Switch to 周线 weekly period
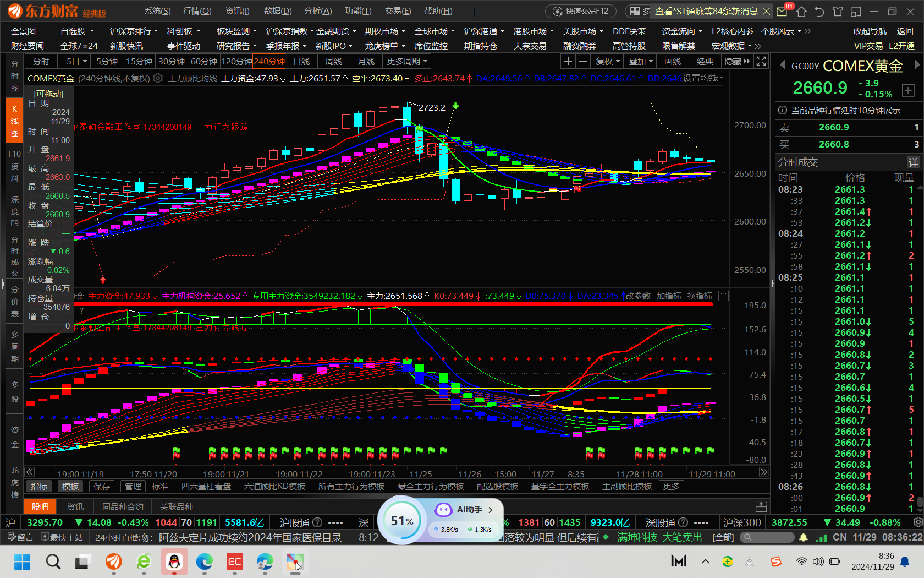Screen dimensions: 924x578 334,61
